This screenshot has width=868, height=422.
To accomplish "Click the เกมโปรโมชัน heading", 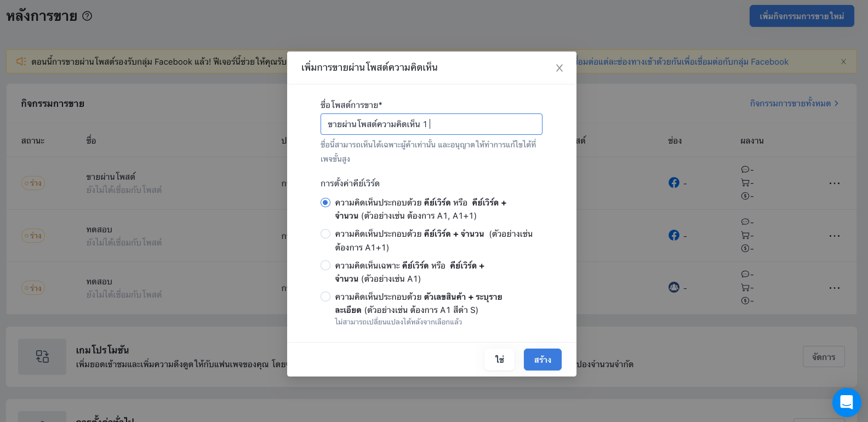I will [x=102, y=350].
